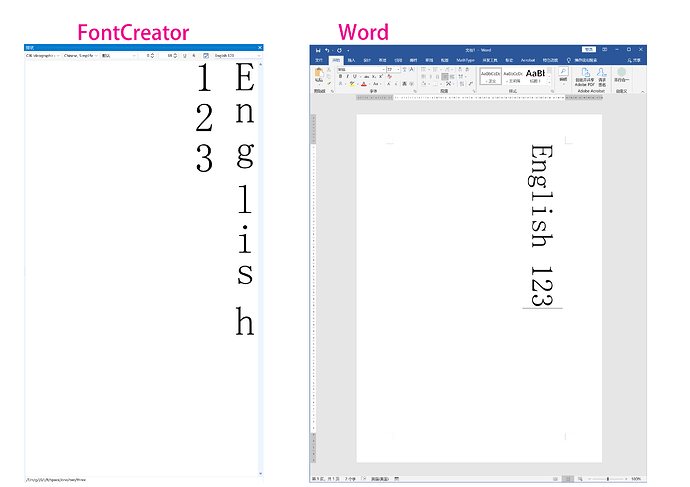Click the Borders icon in Paragraph group
The image size is (690, 487).
point(436,84)
